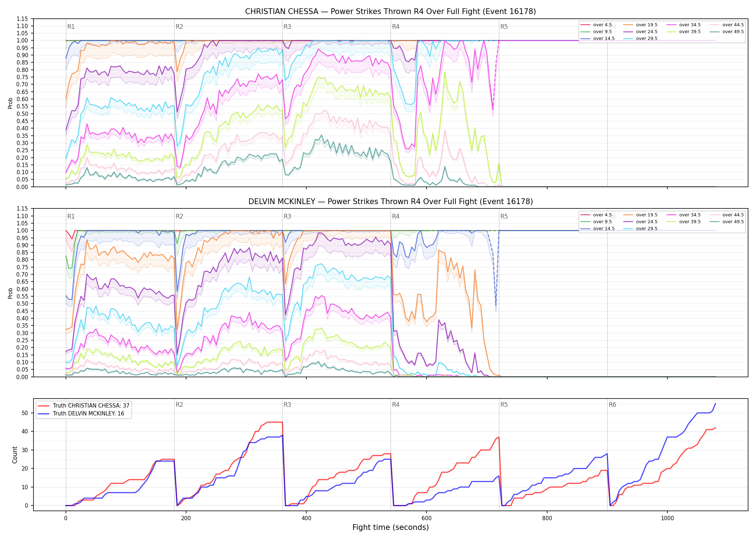756x540 pixels.
Task: Click R1 round label in Chessa chart
Action: point(71,27)
